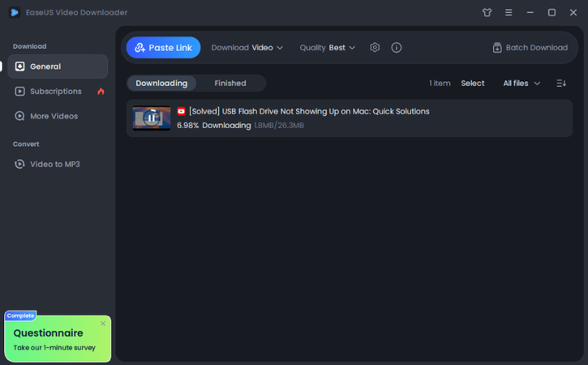
Task: Click the More Videos search icon
Action: click(x=19, y=116)
